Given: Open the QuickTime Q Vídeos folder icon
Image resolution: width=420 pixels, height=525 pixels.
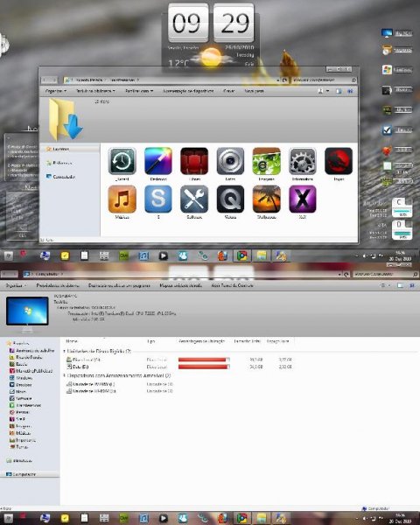Looking at the screenshot, I should click(230, 199).
